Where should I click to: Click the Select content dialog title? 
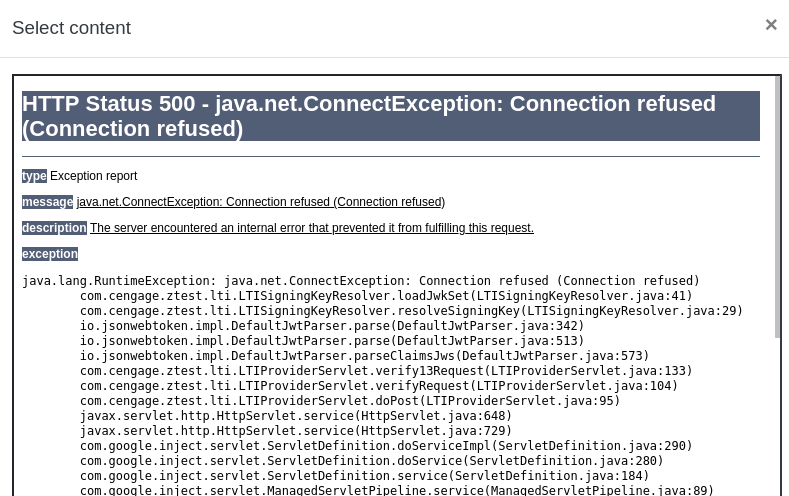pyautogui.click(x=71, y=28)
